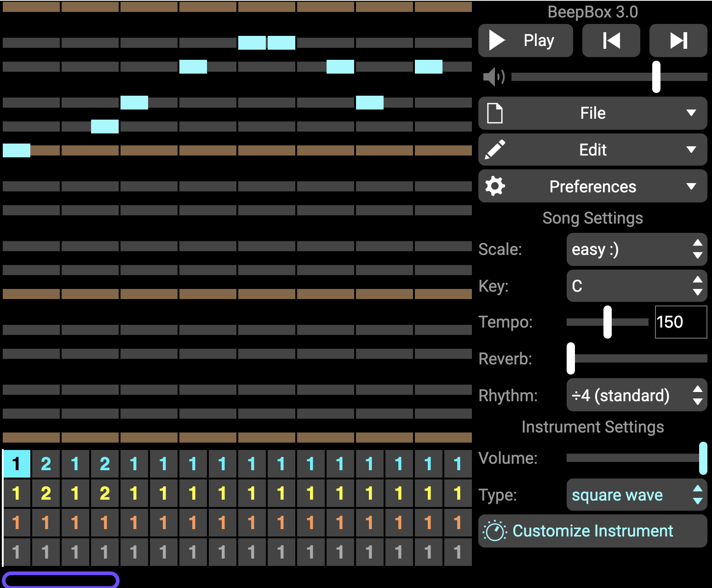Click the Tempo slider handle
The image size is (712, 588).
[x=608, y=322]
